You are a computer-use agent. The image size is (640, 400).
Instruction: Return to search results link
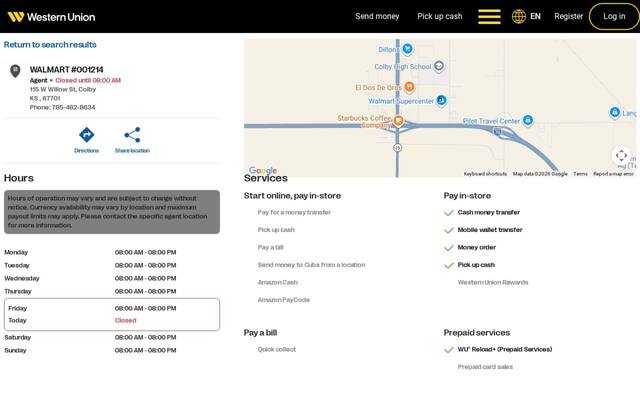coord(50,44)
